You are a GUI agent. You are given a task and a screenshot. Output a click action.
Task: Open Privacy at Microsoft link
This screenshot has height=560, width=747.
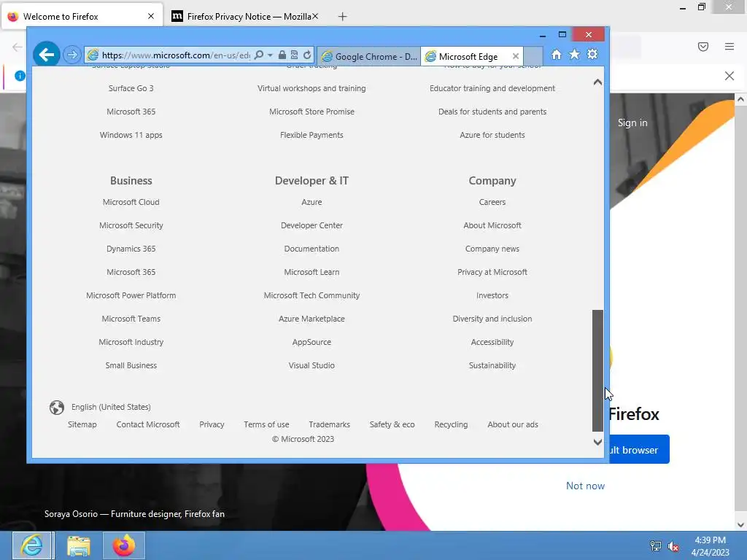(x=492, y=272)
